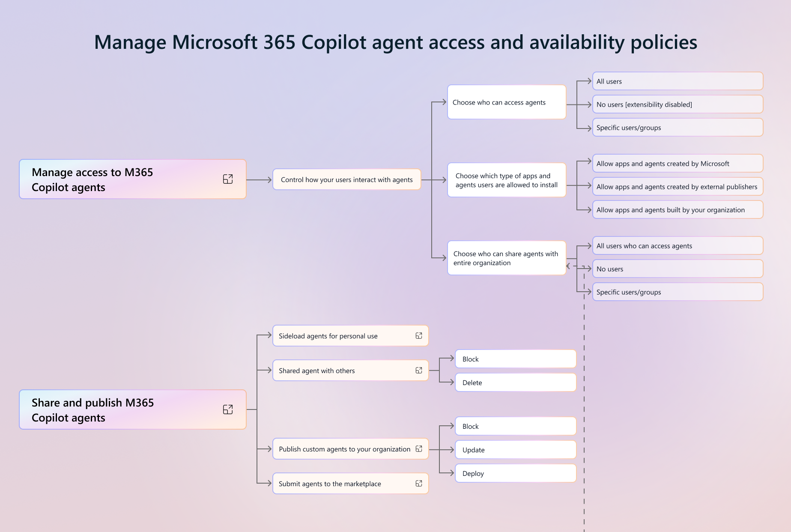Image resolution: width=791 pixels, height=532 pixels.
Task: Open link icon on Share and publish M365 Copilot agents
Action: pos(228,409)
